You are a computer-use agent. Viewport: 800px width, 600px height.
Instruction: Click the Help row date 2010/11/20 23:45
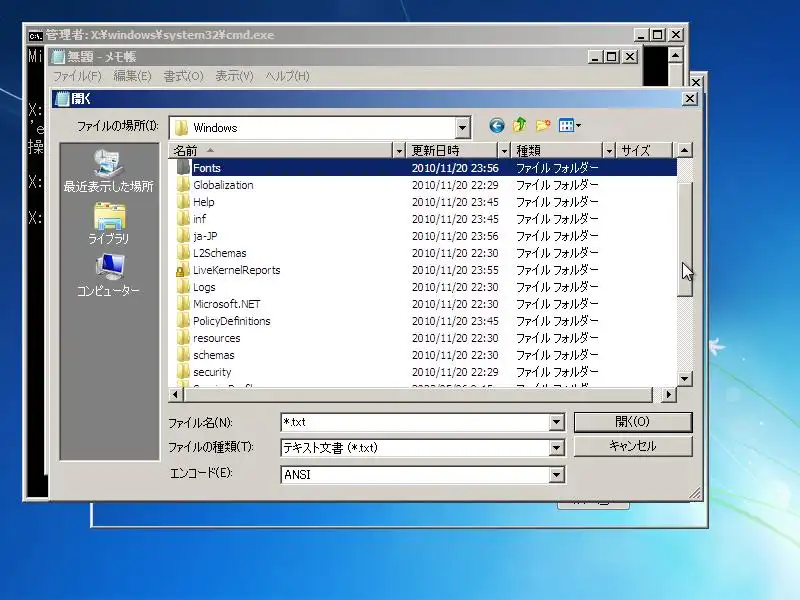tap(455, 202)
